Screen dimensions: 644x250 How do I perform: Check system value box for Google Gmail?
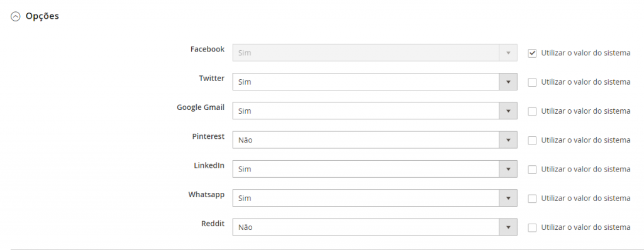pos(532,111)
